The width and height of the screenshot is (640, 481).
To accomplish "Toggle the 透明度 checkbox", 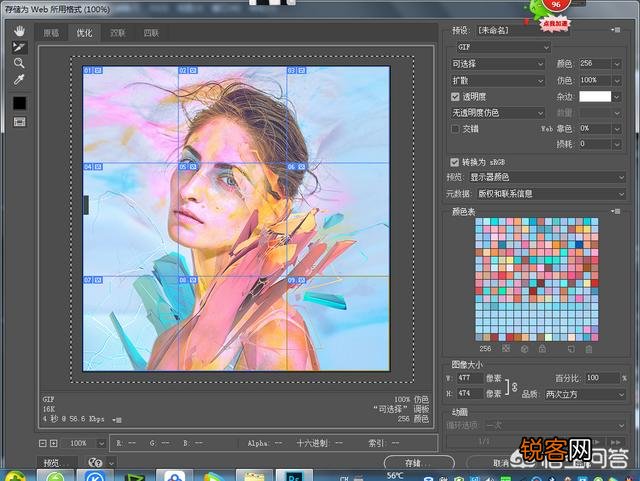I will [455, 97].
